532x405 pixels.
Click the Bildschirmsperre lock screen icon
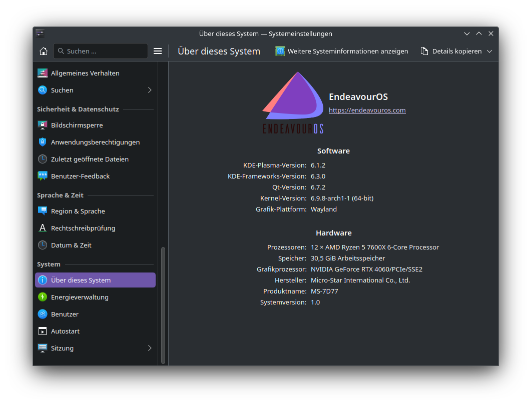(x=43, y=125)
